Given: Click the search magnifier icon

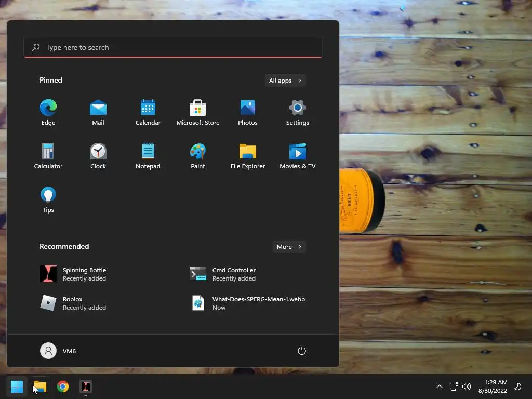Looking at the screenshot, I should (x=36, y=47).
